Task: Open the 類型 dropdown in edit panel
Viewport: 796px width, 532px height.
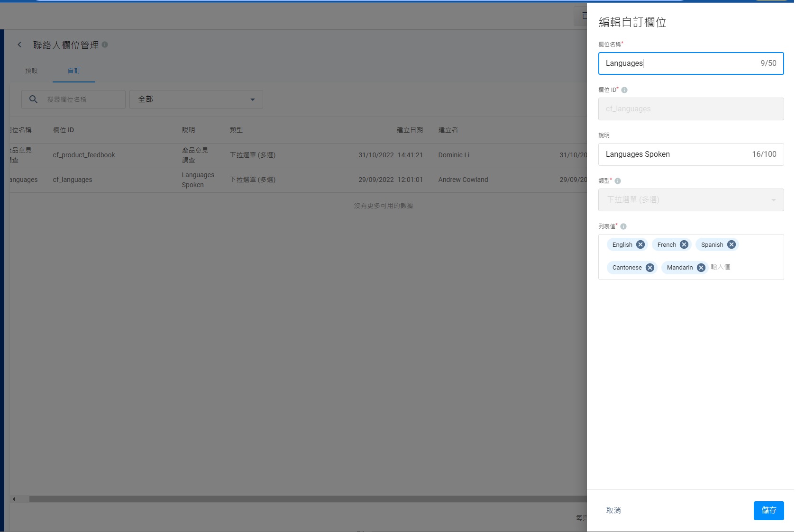Action: pos(691,200)
